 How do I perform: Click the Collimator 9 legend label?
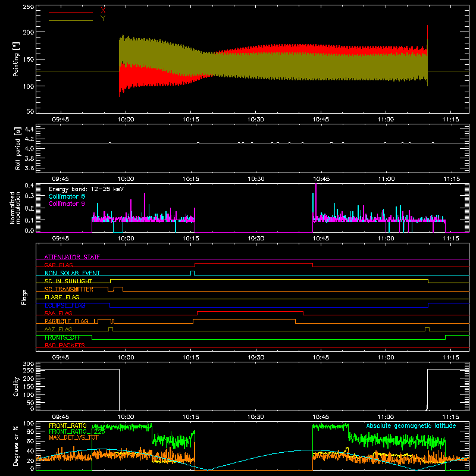click(67, 203)
